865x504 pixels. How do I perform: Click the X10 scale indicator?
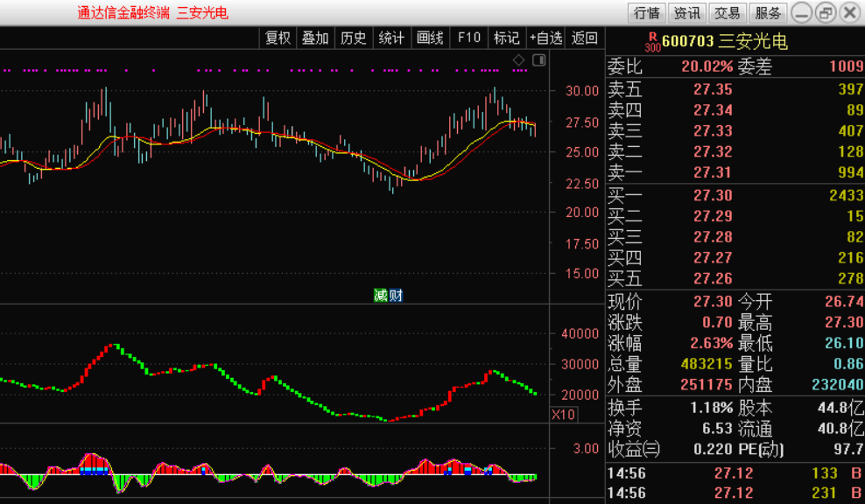point(564,415)
